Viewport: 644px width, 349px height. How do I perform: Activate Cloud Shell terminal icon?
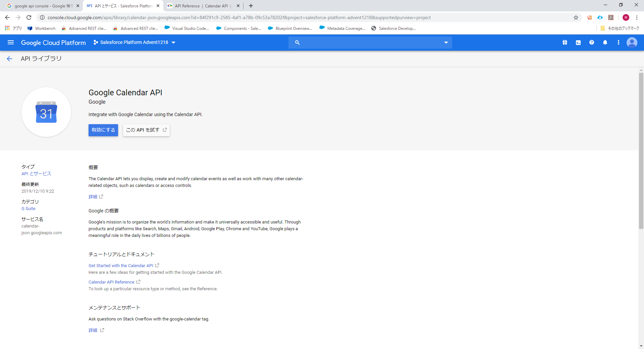tap(578, 42)
